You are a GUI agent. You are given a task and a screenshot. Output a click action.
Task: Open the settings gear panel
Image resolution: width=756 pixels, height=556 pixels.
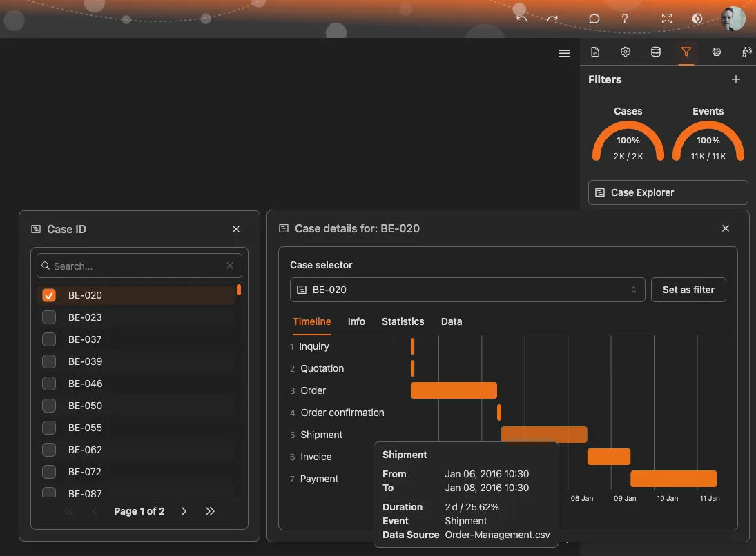626,52
